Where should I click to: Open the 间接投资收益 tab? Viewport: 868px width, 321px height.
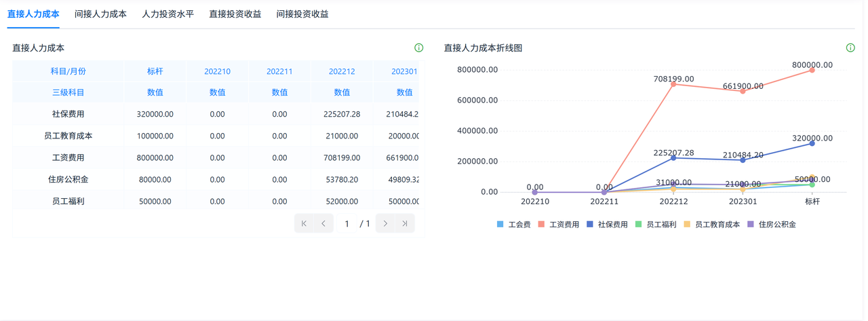[302, 14]
